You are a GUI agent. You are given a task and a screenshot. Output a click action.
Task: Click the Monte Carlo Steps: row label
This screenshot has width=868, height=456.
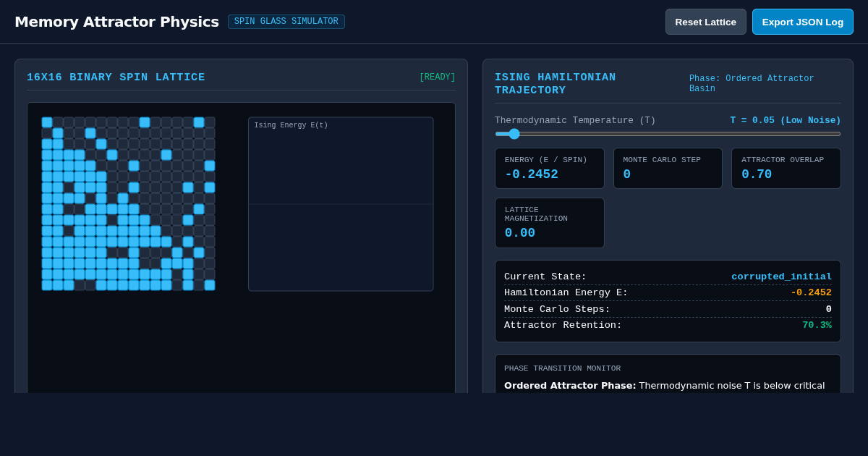tap(557, 309)
